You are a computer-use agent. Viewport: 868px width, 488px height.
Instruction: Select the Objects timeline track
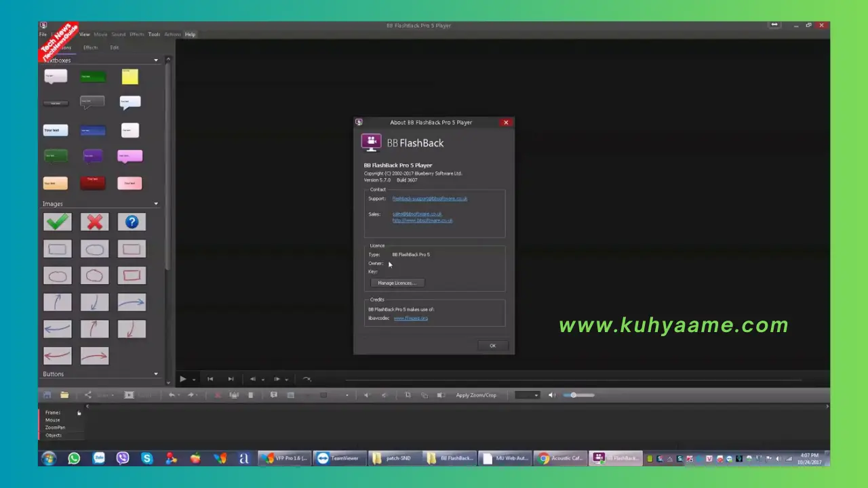pyautogui.click(x=54, y=435)
